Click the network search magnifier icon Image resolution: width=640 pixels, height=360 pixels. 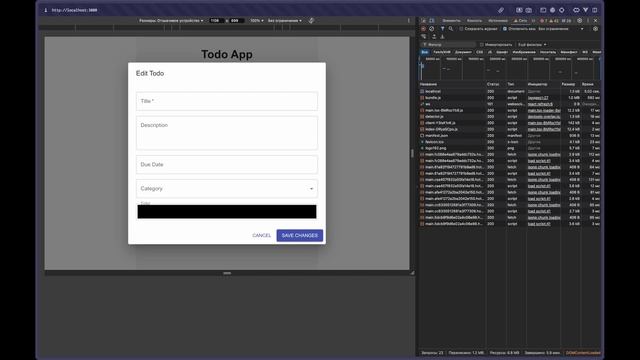[x=451, y=29]
